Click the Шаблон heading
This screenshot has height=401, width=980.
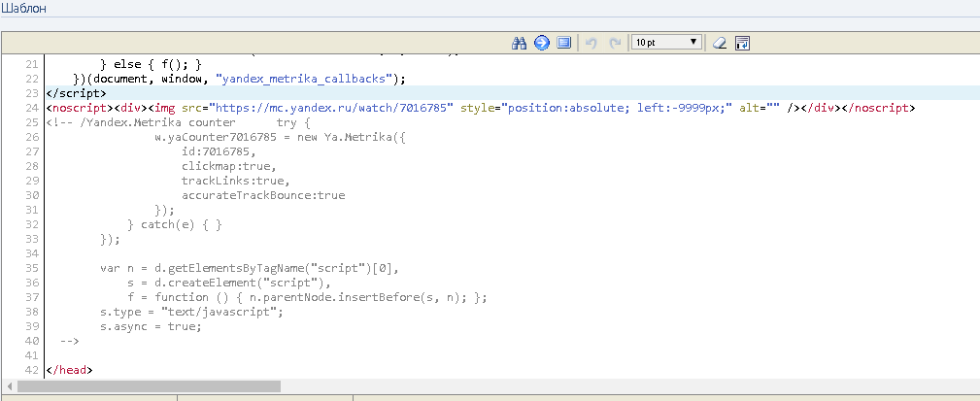click(x=23, y=9)
